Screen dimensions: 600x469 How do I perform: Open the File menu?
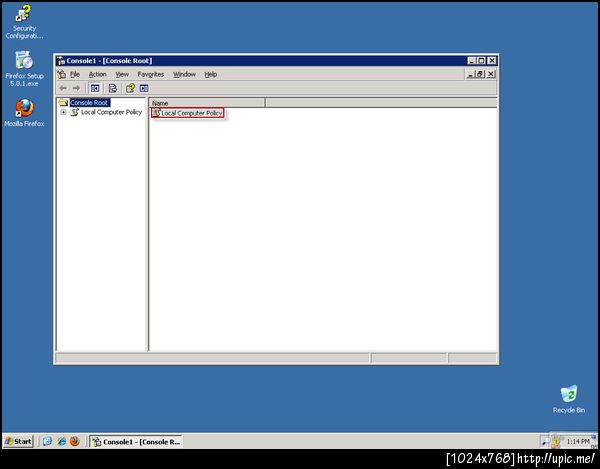click(75, 74)
